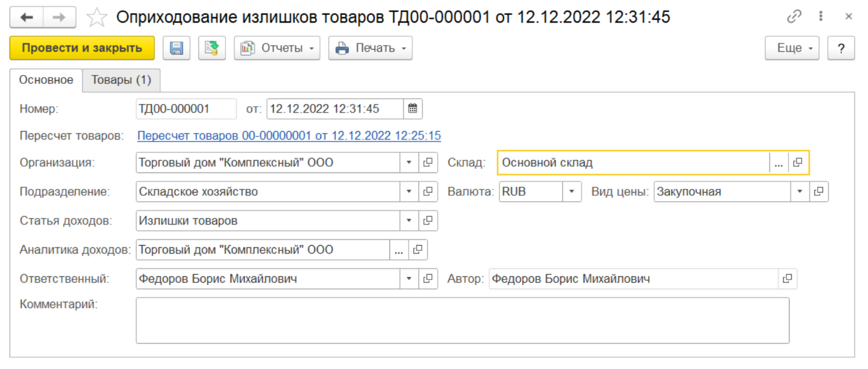Open the Печать menu

370,48
